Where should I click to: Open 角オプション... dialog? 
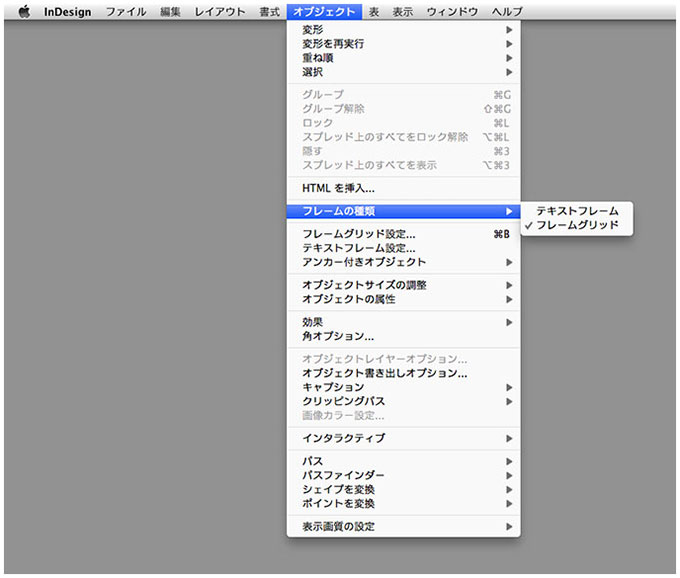403,336
